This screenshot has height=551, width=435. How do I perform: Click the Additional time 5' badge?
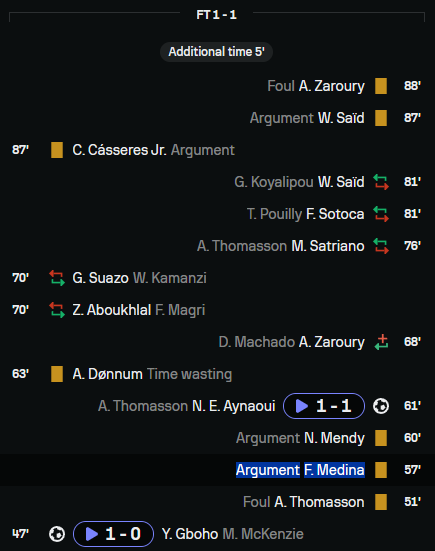(216, 52)
